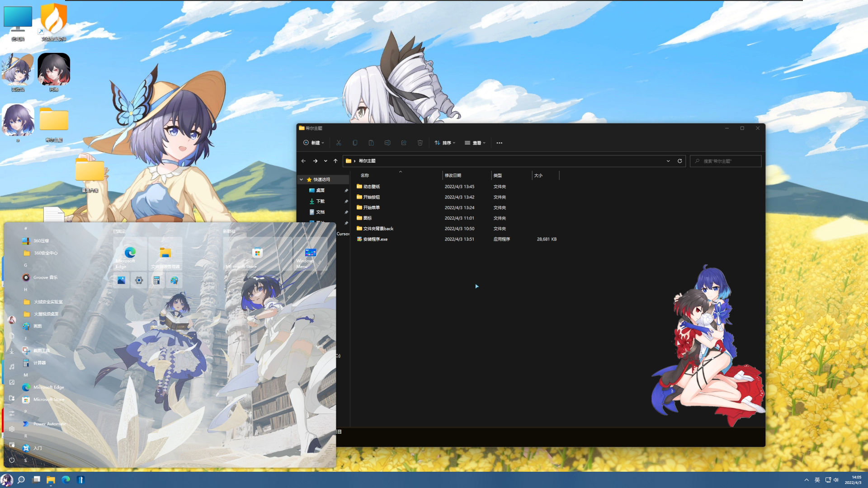
Task: Open the Settings gear tile in Start menu
Action: tap(139, 281)
